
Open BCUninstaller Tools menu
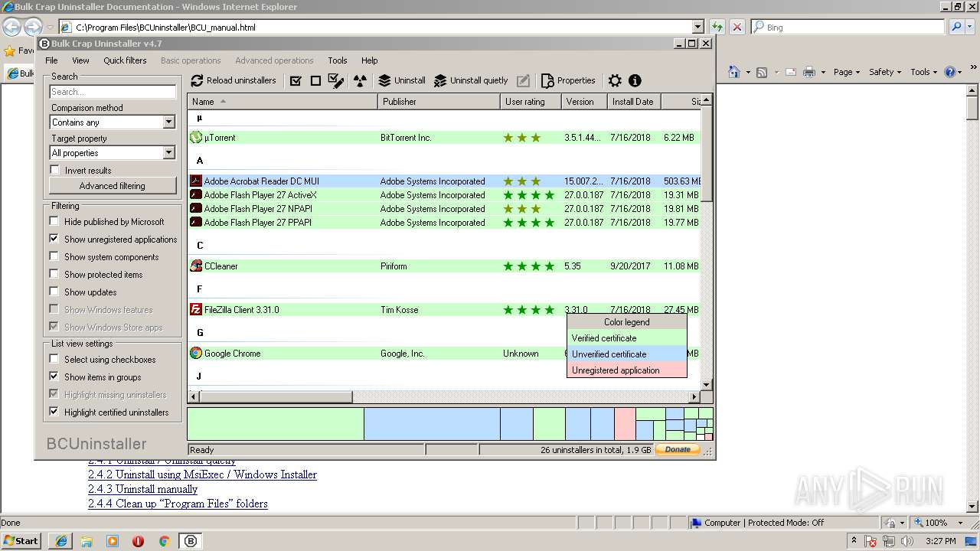click(x=338, y=60)
